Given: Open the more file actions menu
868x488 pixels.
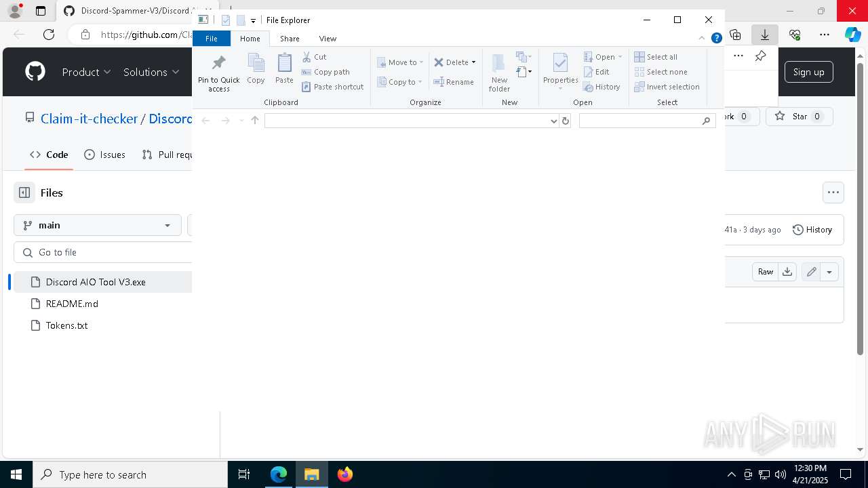Looking at the screenshot, I should coord(833,192).
